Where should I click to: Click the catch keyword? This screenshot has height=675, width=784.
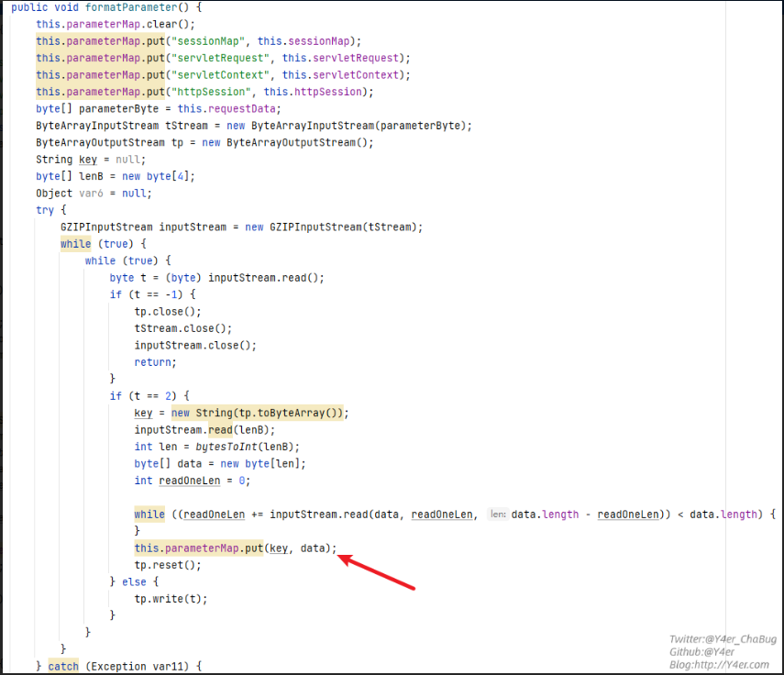(x=63, y=667)
